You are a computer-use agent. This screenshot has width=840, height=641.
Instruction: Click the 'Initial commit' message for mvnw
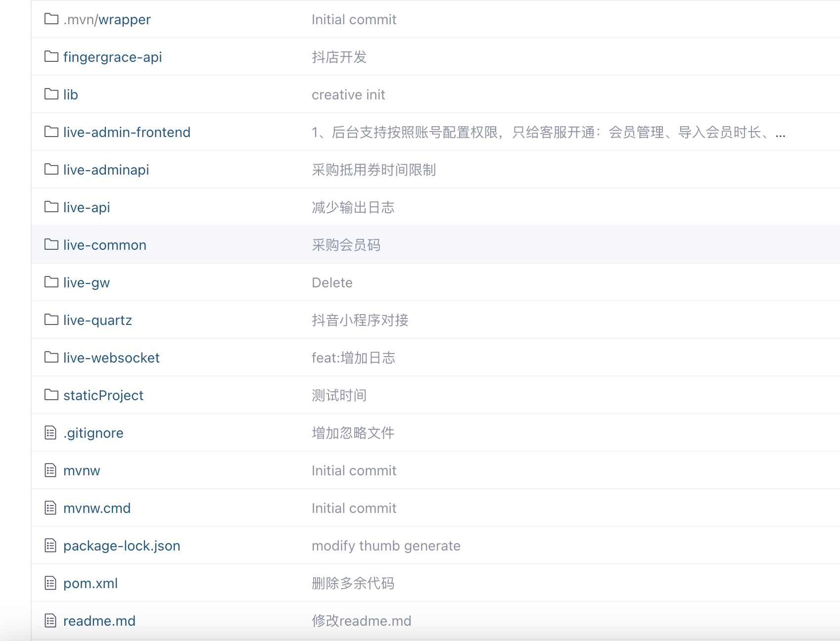pyautogui.click(x=354, y=471)
